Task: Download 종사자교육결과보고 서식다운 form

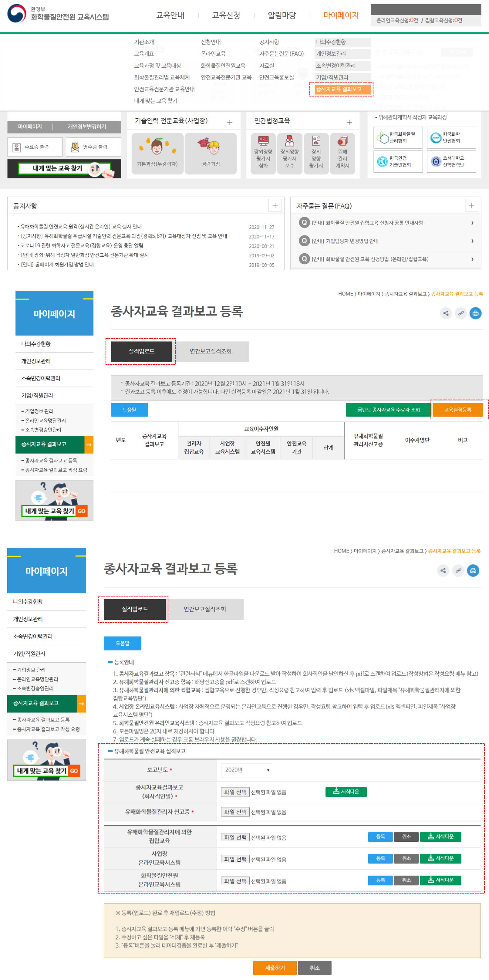Action: [x=346, y=792]
